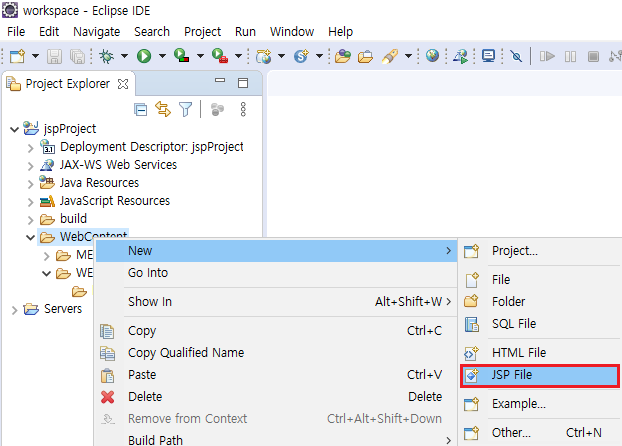The height and width of the screenshot is (446, 622).
Task: Click the green Run button icon
Action: pos(144,56)
